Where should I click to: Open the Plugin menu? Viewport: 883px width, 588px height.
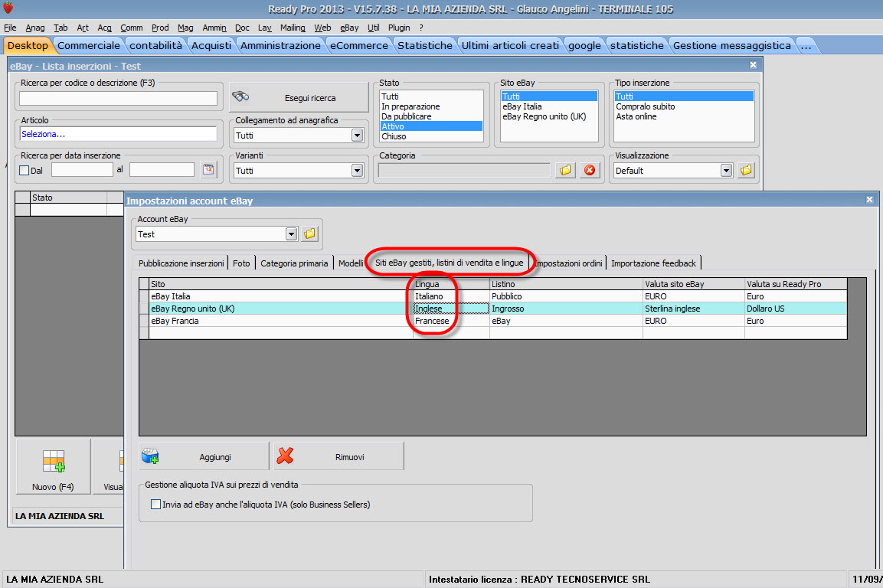(x=399, y=28)
